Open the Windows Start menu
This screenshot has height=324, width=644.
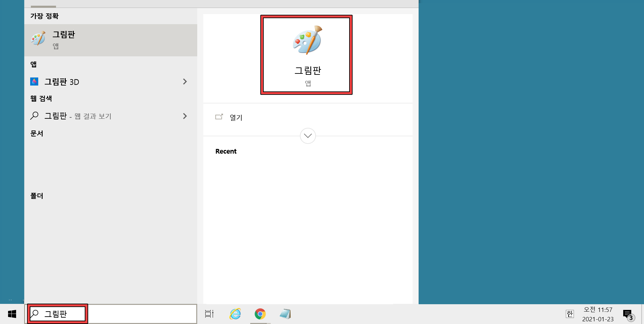coord(12,314)
